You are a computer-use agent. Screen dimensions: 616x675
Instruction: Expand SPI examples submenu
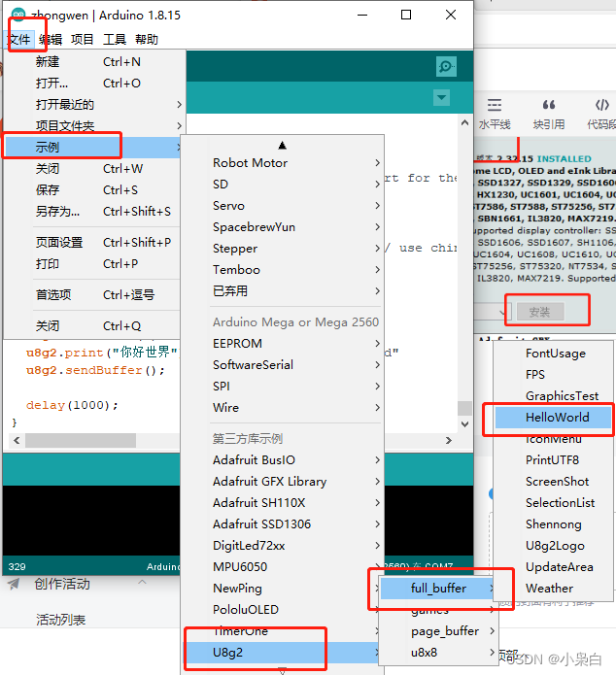pyautogui.click(x=282, y=387)
